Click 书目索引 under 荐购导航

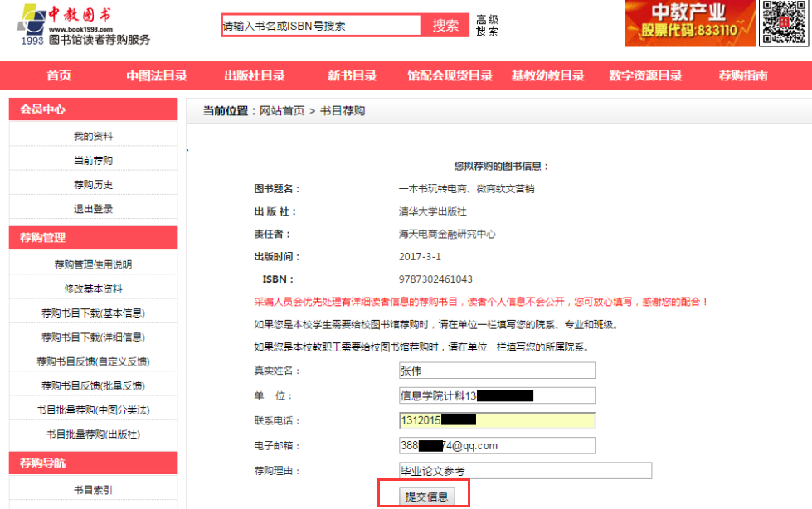pos(93,489)
